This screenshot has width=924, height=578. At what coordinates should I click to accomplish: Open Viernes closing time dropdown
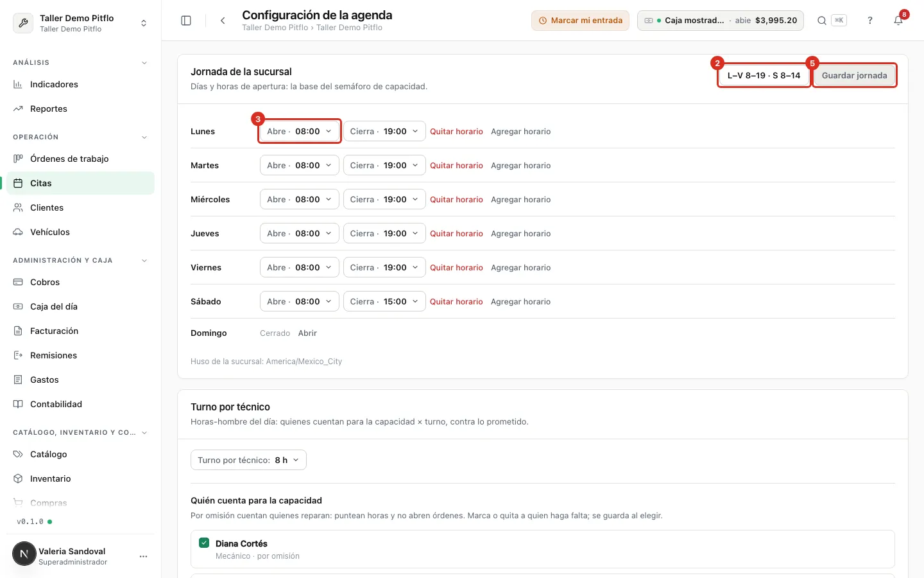384,267
